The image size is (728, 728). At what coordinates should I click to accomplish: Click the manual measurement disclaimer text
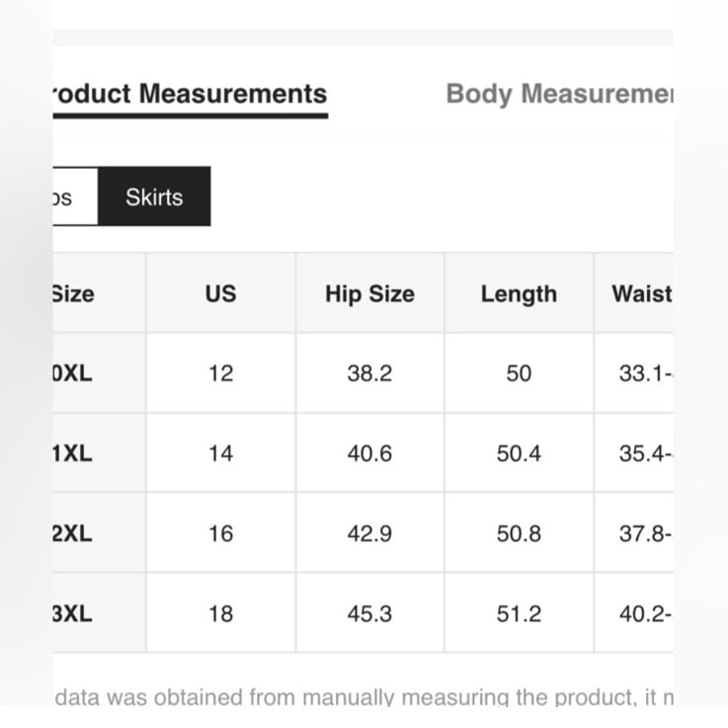pos(364,697)
